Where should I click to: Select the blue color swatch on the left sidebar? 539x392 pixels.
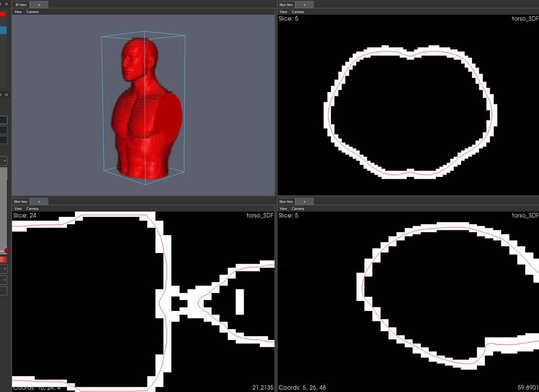click(4, 29)
